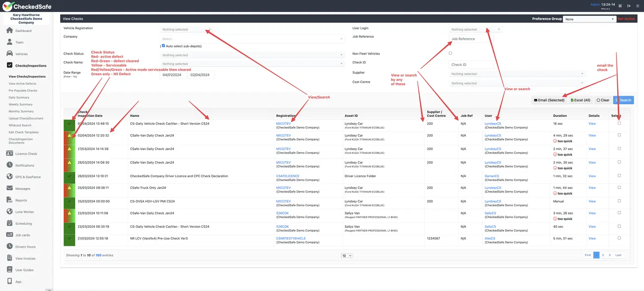
Task: Go to page 2 of results
Action: pos(603,255)
